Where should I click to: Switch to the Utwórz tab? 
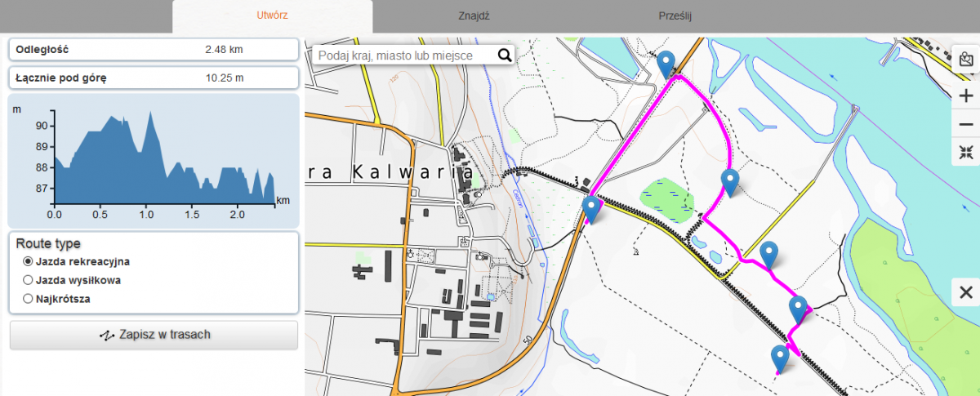point(272,16)
